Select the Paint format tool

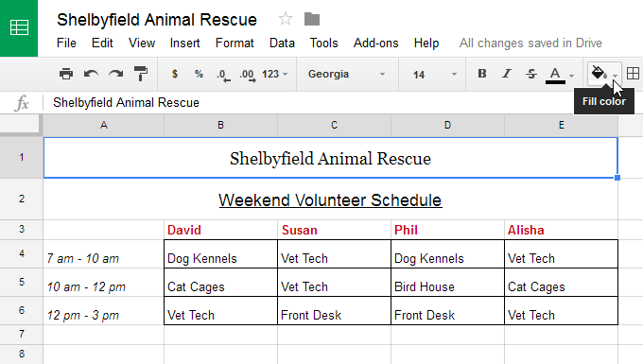coord(141,74)
